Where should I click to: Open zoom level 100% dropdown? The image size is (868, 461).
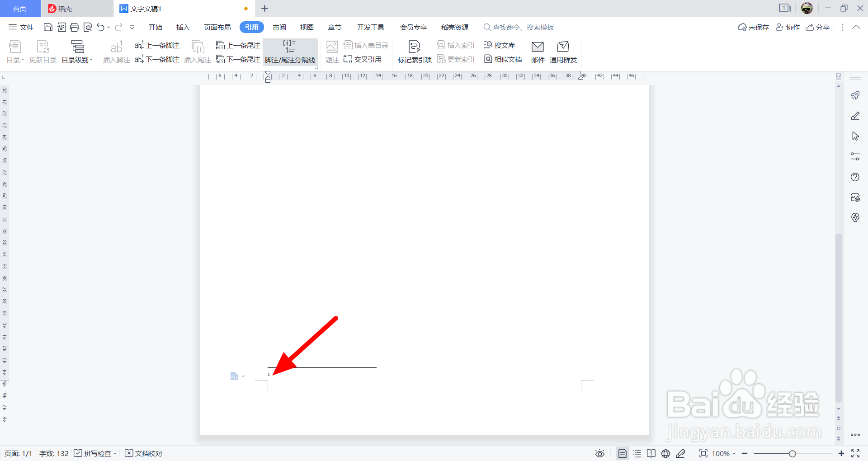[723, 453]
